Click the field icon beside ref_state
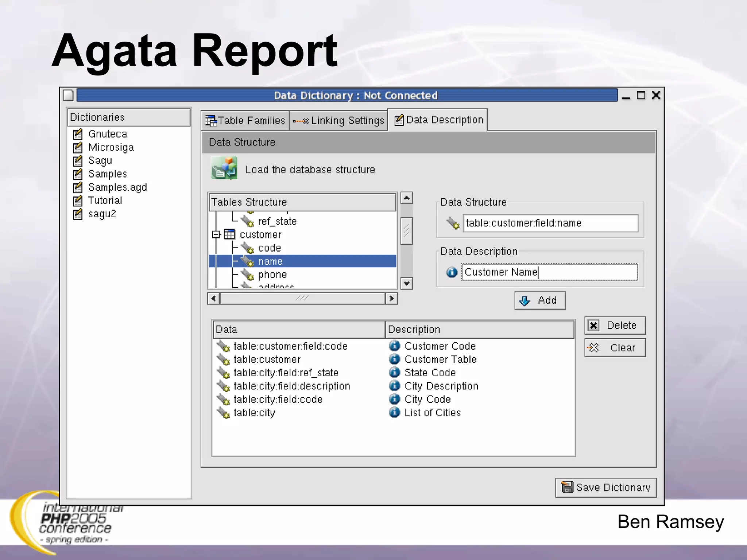This screenshot has height=560, width=747. coord(247,221)
